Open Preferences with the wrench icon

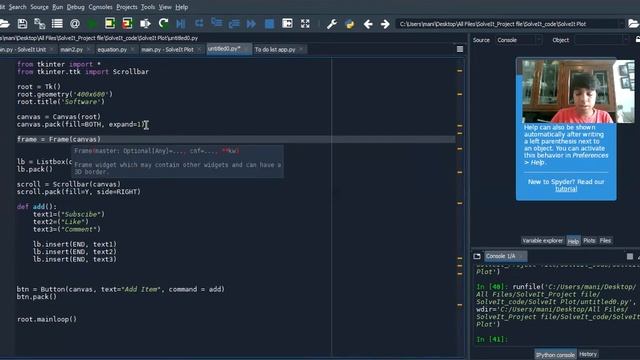(331, 24)
